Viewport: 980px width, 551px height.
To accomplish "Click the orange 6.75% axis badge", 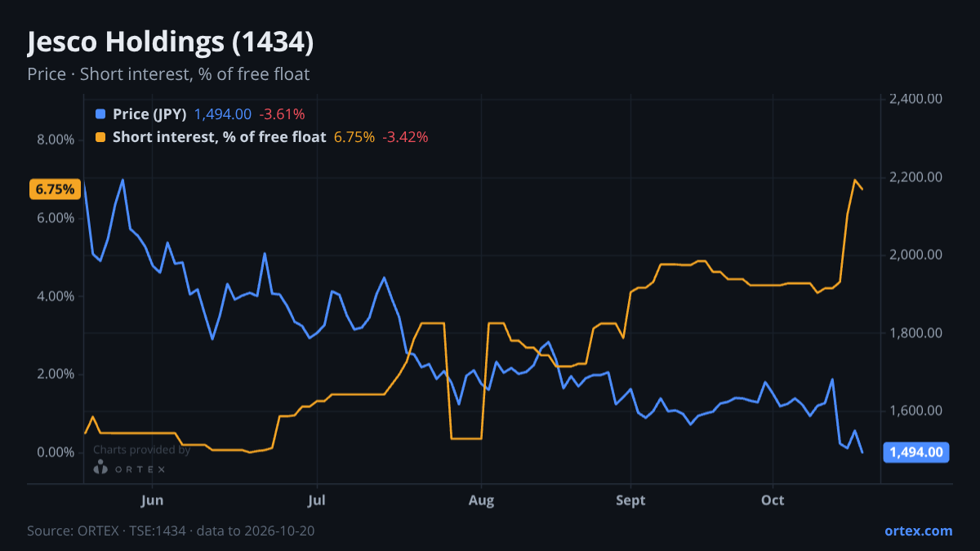I will (x=56, y=189).
